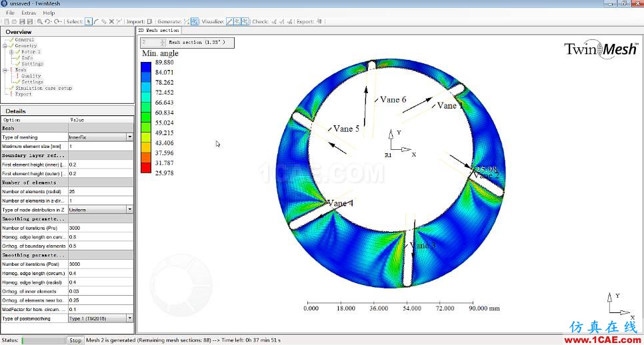Click the Vane 6 label in mesh view
This screenshot has width=644, height=345.
393,100
